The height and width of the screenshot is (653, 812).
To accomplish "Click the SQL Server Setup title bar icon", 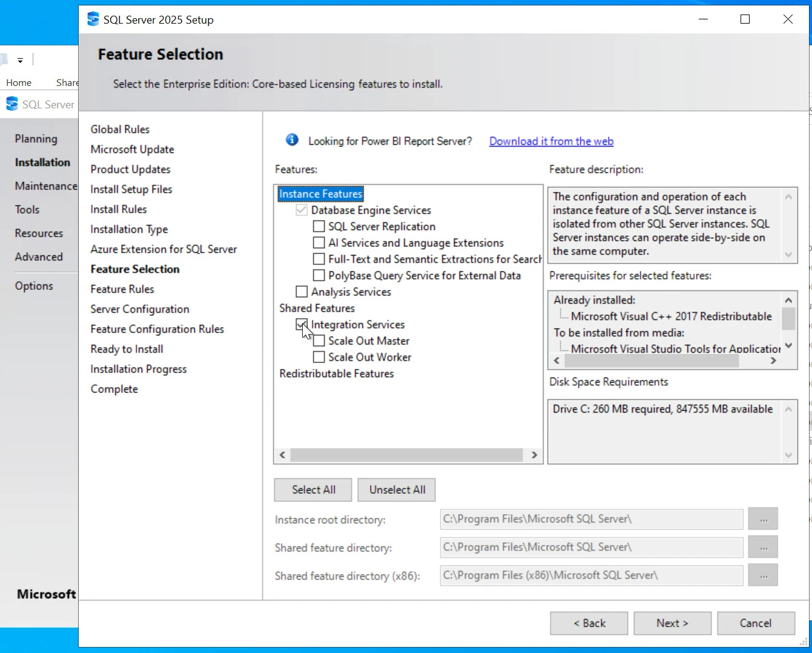I will pyautogui.click(x=93, y=19).
